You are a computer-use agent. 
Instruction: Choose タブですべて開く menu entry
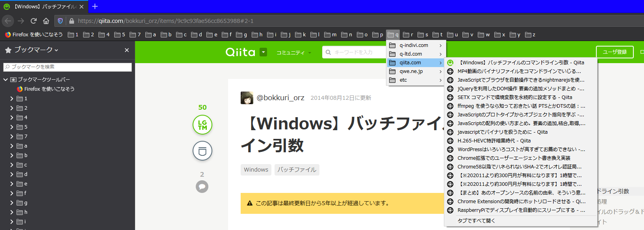pyautogui.click(x=521, y=221)
